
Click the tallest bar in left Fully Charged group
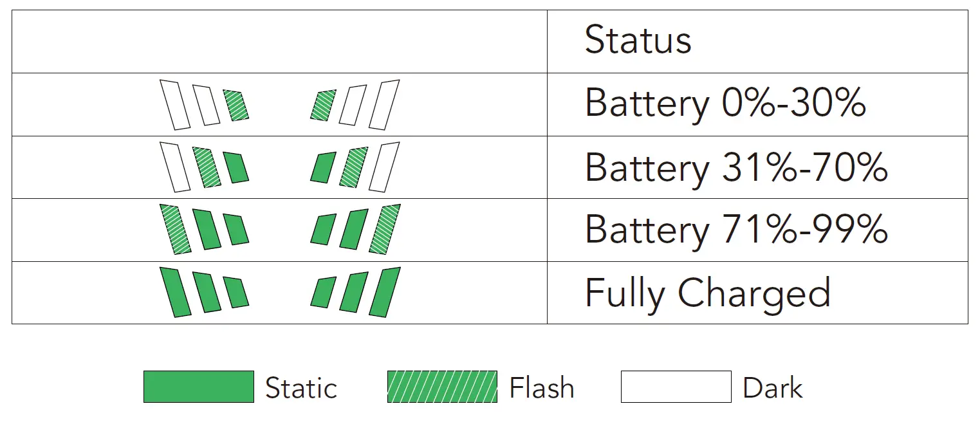(175, 291)
